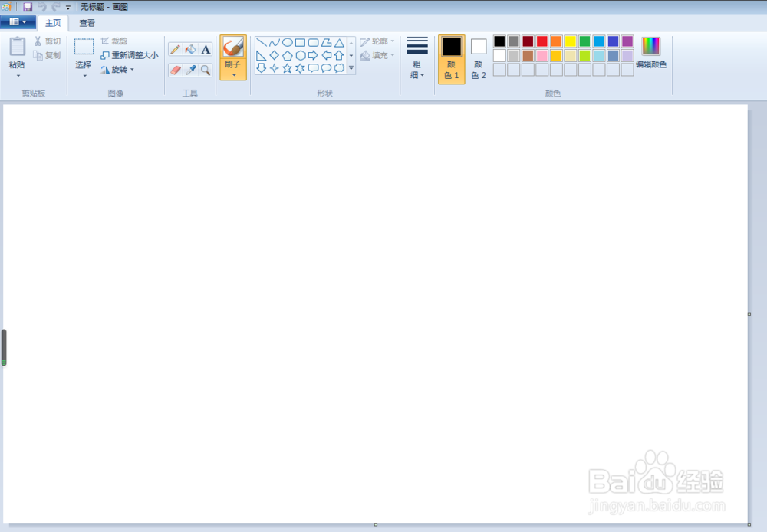The width and height of the screenshot is (767, 532).
Task: Click the Paste (粘贴) clipboard button
Action: tap(18, 53)
